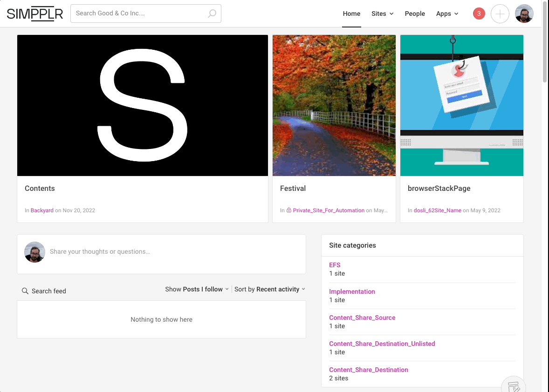Click the Simpplr logo
The width and height of the screenshot is (549, 392).
(35, 14)
